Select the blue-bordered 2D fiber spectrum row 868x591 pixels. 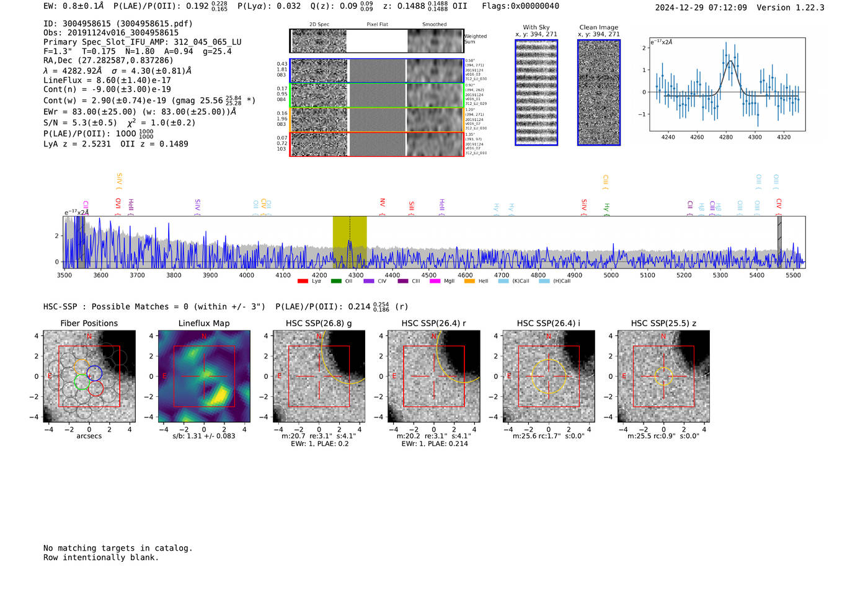pyautogui.click(x=376, y=71)
